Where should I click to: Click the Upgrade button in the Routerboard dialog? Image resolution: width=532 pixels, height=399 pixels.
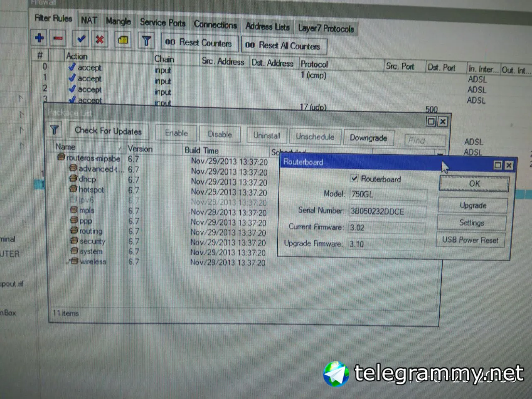tap(473, 205)
